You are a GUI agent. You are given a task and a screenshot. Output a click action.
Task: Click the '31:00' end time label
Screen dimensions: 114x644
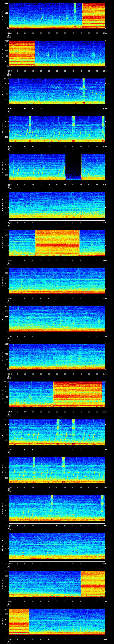click(105, 639)
